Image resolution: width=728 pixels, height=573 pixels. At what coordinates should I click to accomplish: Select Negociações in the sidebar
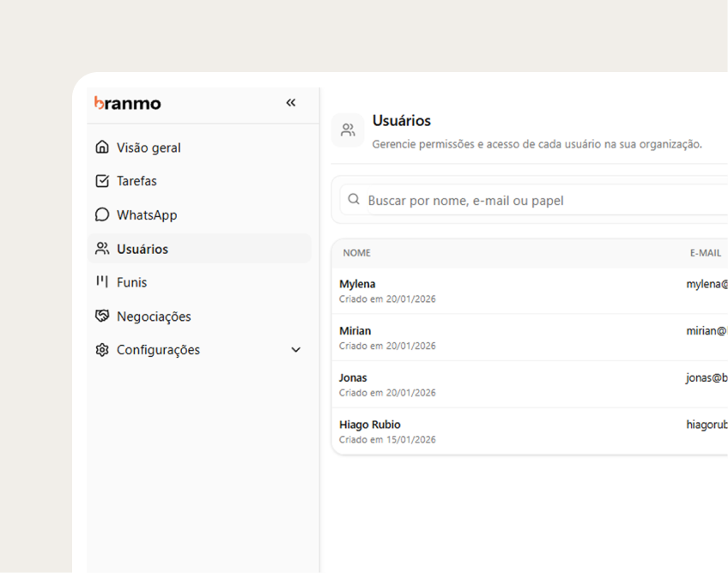[154, 317]
